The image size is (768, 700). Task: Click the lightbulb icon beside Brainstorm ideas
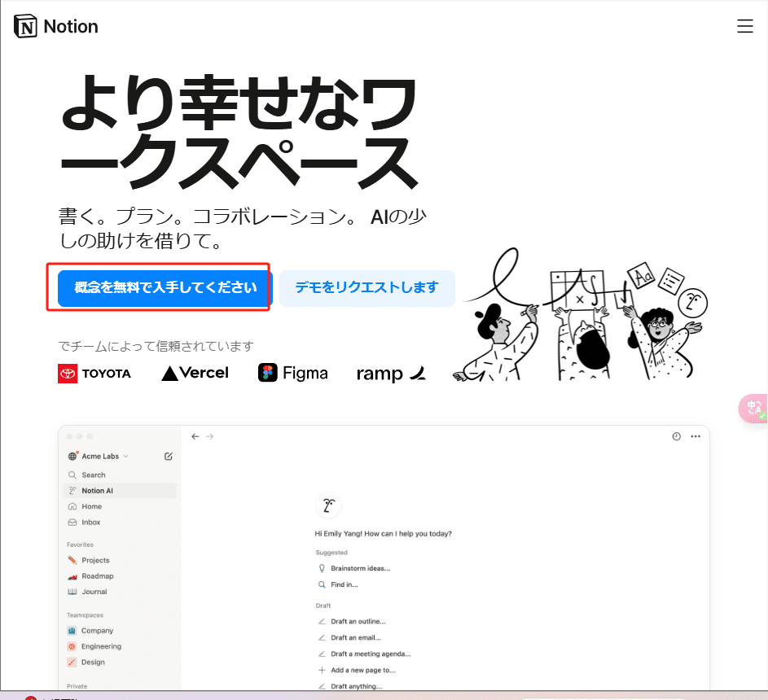322,568
